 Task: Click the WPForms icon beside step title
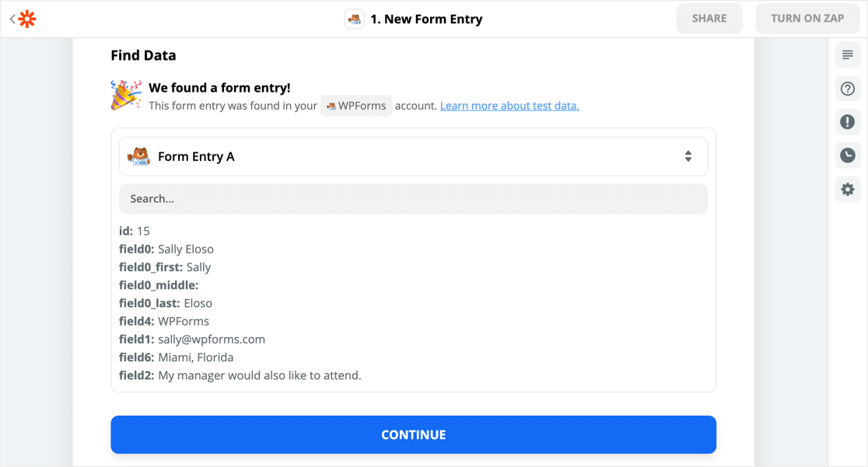354,19
